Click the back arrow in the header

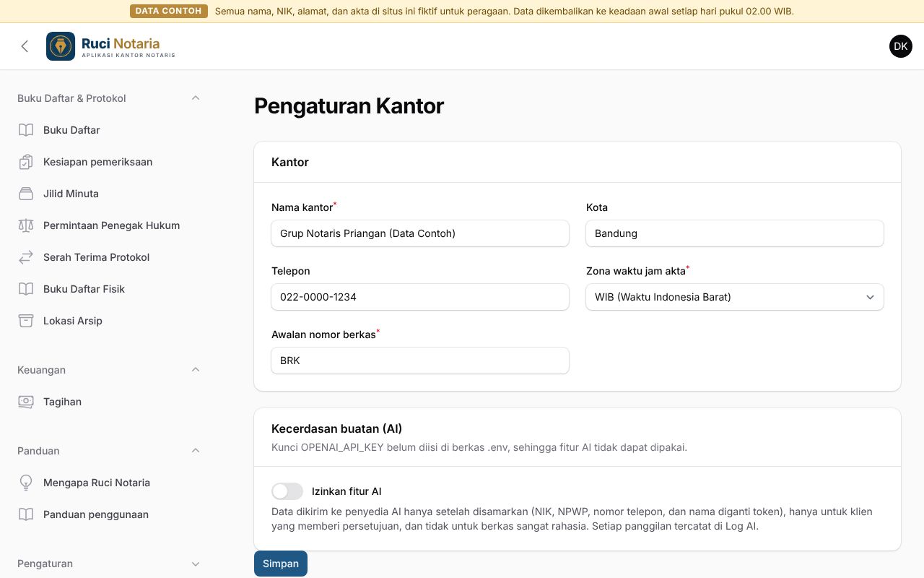point(25,46)
